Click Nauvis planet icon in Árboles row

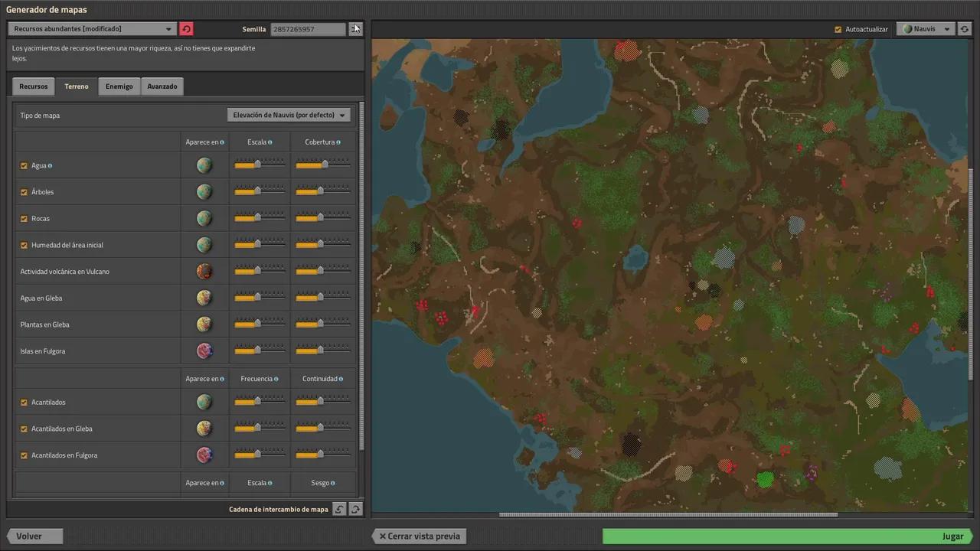coord(204,192)
